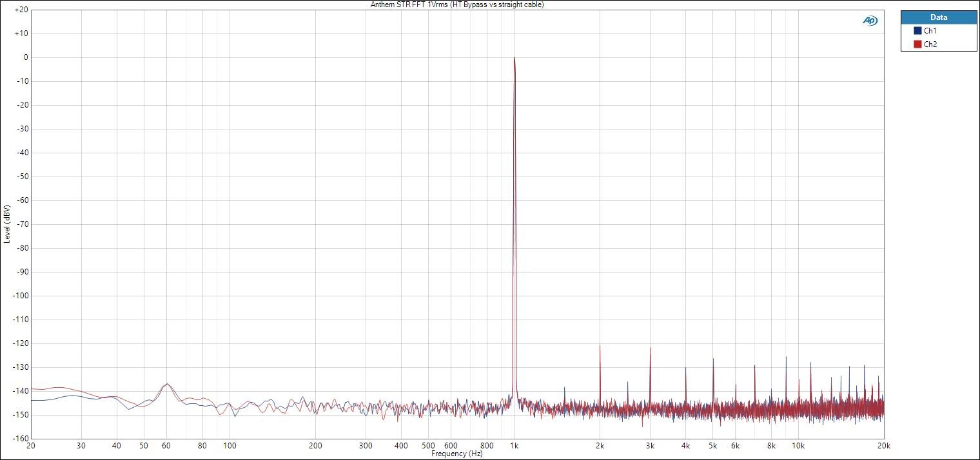Click the 60 Hz hum bump on the trace
Screen dimensions: 980x460
(x=166, y=384)
